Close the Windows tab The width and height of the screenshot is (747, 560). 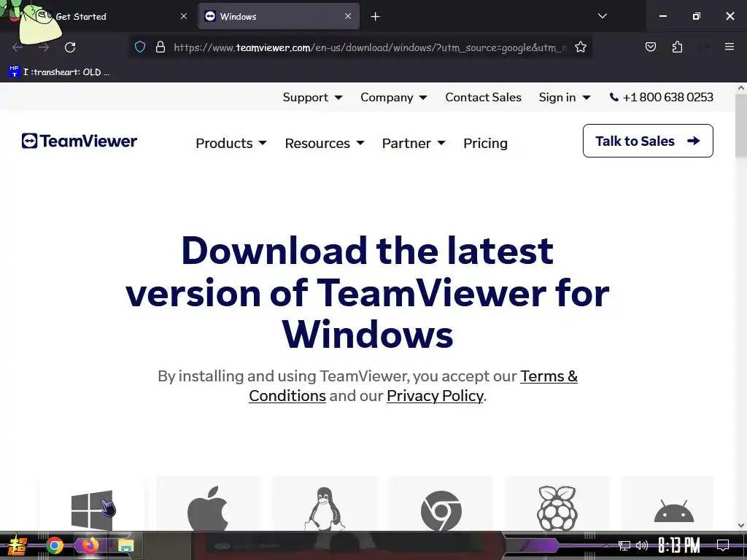(348, 16)
